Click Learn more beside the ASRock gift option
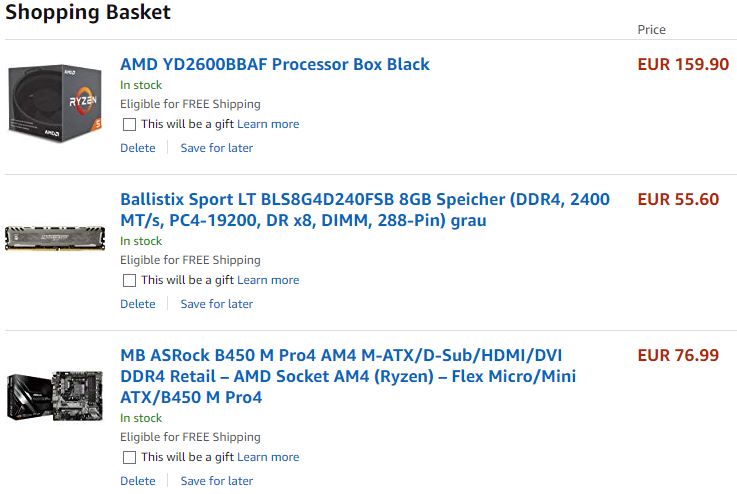This screenshot has height=494, width=737. click(x=268, y=457)
